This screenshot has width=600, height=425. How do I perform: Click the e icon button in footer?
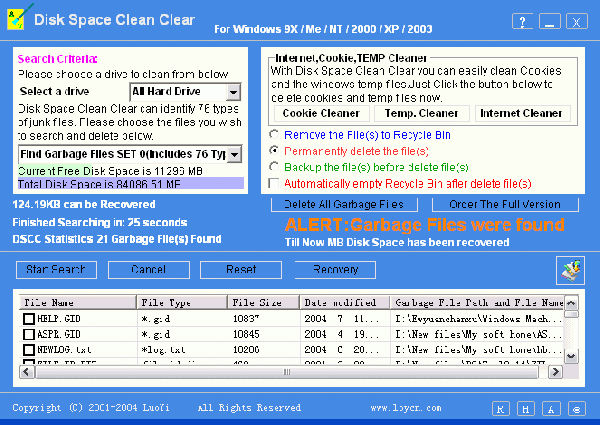577,409
